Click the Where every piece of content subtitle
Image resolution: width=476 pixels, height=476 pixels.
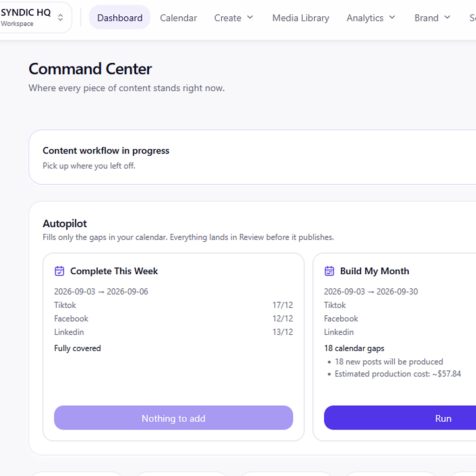point(126,88)
